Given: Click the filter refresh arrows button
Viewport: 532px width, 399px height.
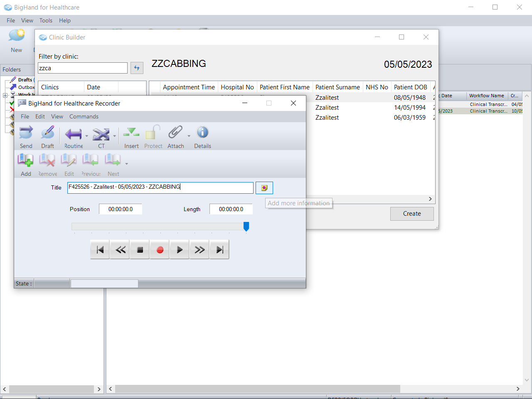Looking at the screenshot, I should [x=137, y=68].
